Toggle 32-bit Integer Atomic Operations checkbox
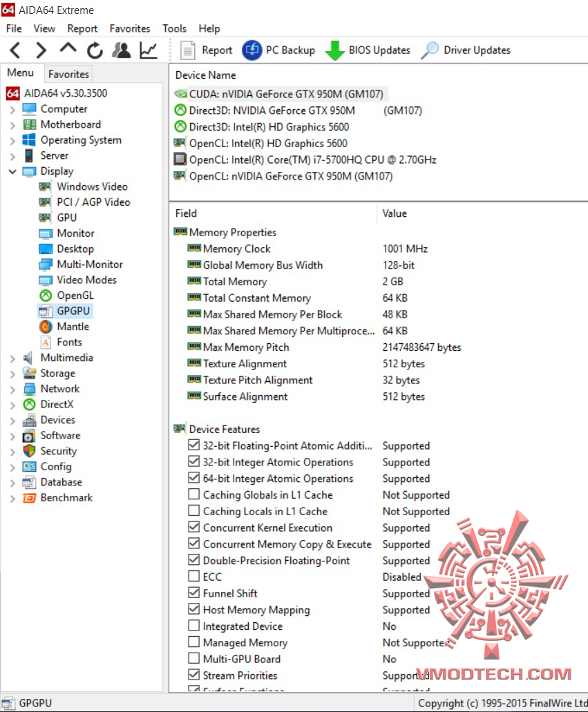588x712 pixels. click(x=193, y=461)
